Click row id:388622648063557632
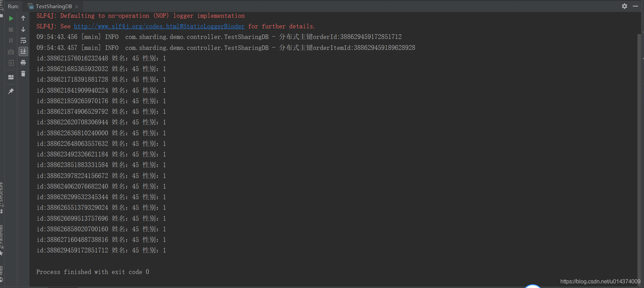 pos(101,143)
